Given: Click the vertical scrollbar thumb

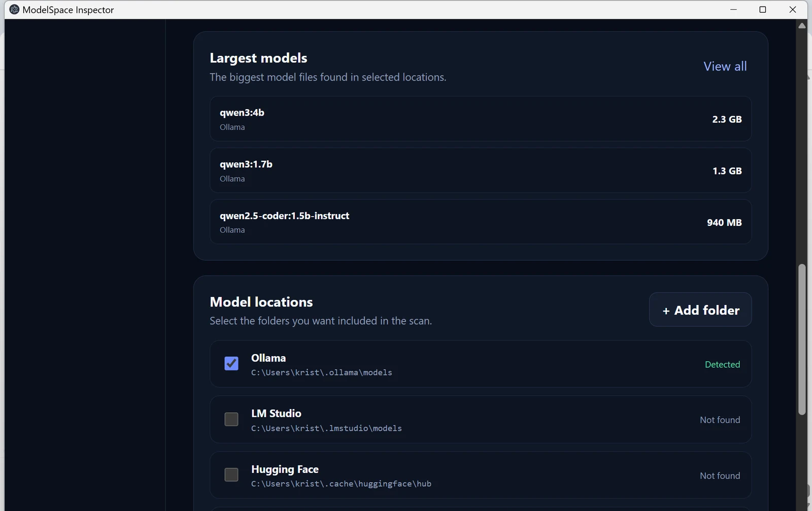Looking at the screenshot, I should tap(802, 340).
